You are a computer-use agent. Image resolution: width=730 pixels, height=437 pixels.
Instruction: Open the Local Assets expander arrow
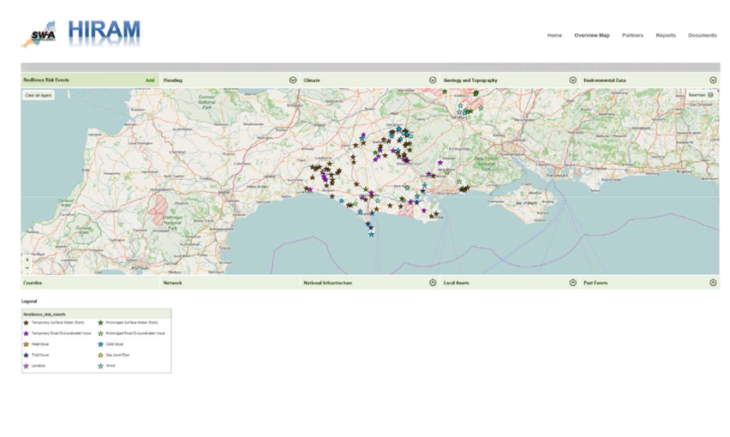(x=573, y=282)
